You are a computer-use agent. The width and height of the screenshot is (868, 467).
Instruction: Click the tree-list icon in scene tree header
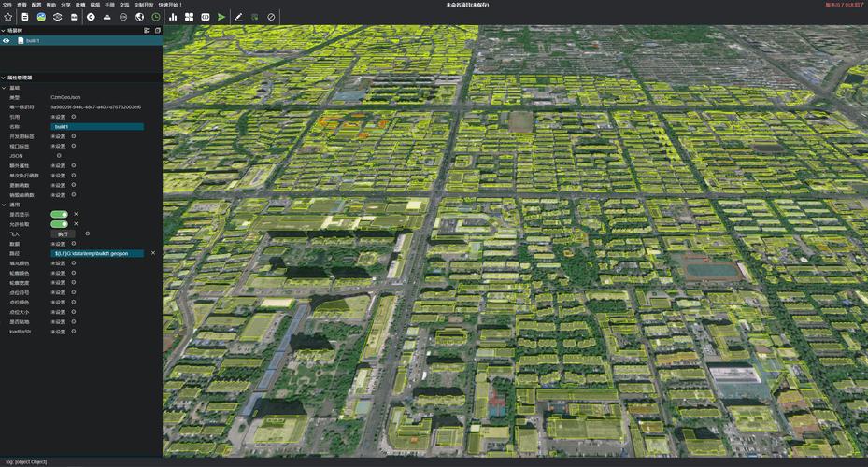[147, 31]
